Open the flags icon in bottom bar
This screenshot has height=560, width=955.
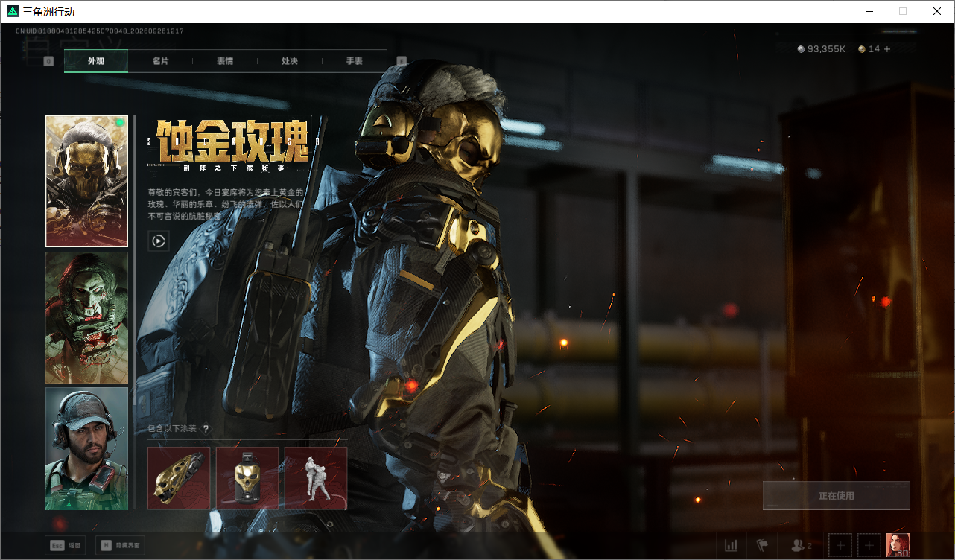click(x=762, y=546)
